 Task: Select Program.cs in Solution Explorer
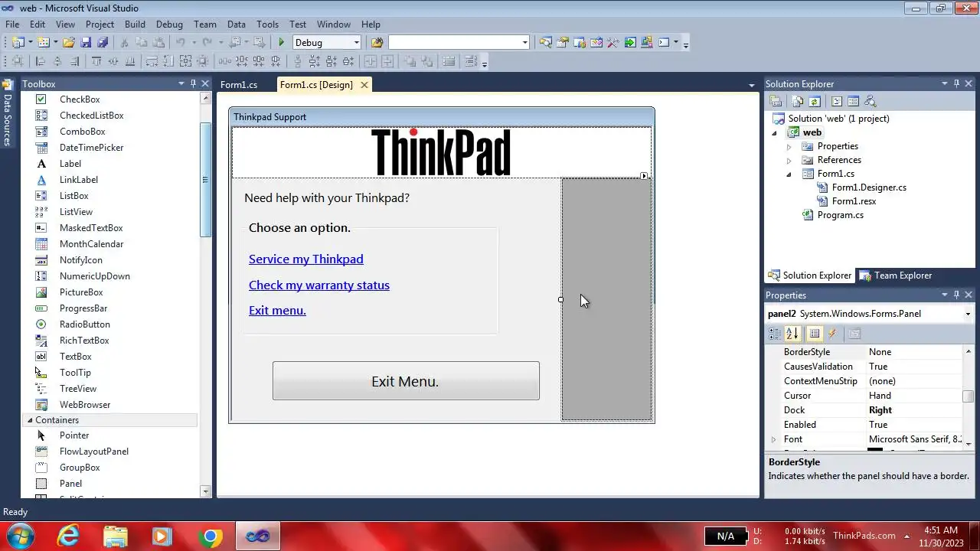[x=840, y=215]
